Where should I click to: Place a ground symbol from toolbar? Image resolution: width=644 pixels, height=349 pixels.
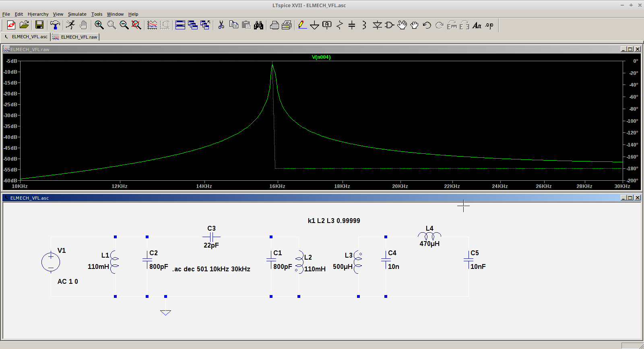pyautogui.click(x=314, y=25)
